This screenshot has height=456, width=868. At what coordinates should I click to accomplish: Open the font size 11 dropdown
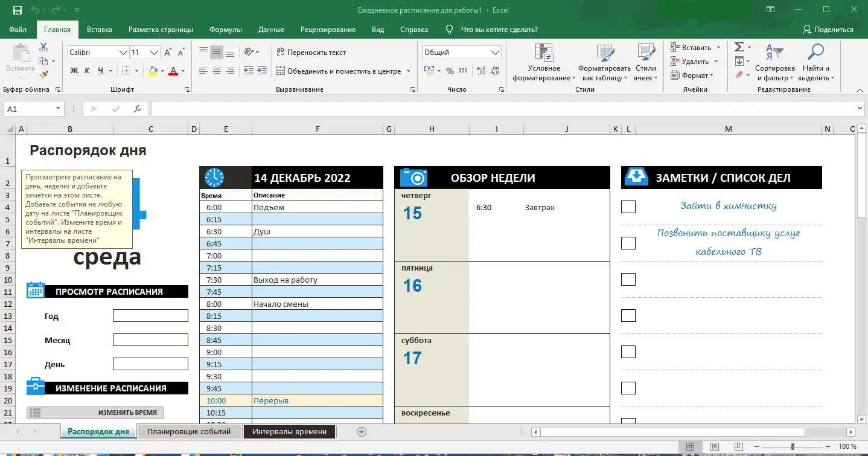(x=154, y=53)
